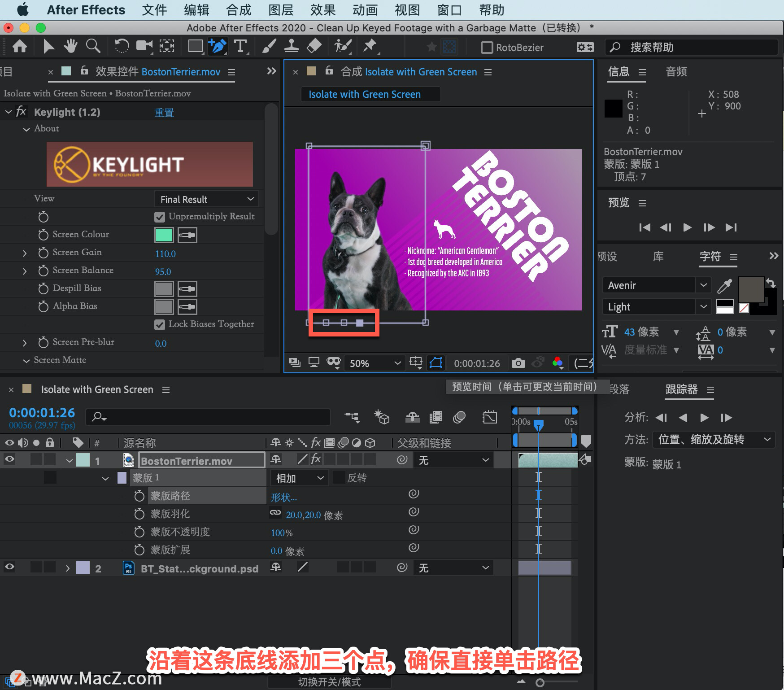Expand the Screen Balance property
This screenshot has height=690, width=784.
click(x=25, y=271)
